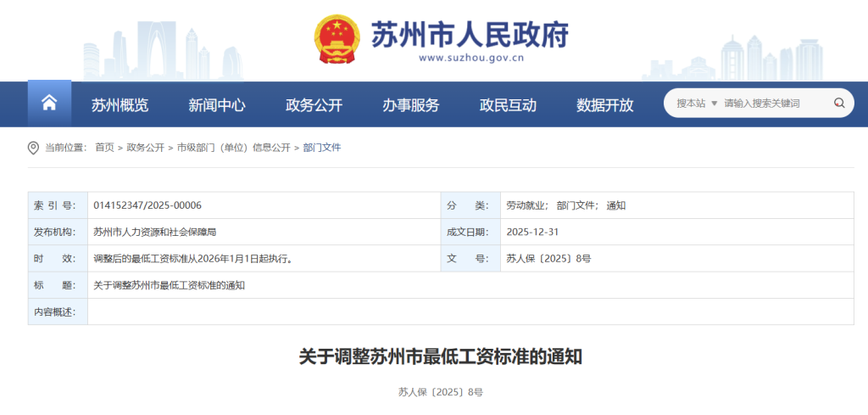Open the 政务公开 navigation menu

(x=314, y=104)
